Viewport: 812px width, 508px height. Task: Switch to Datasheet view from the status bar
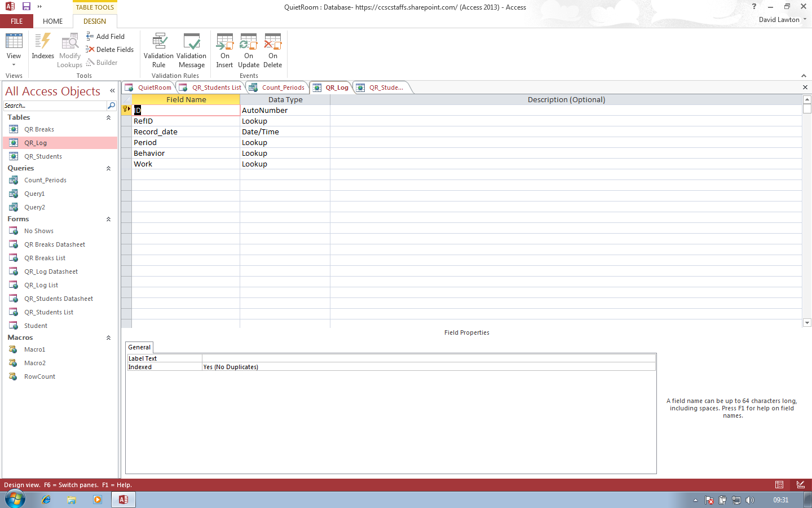click(x=779, y=485)
